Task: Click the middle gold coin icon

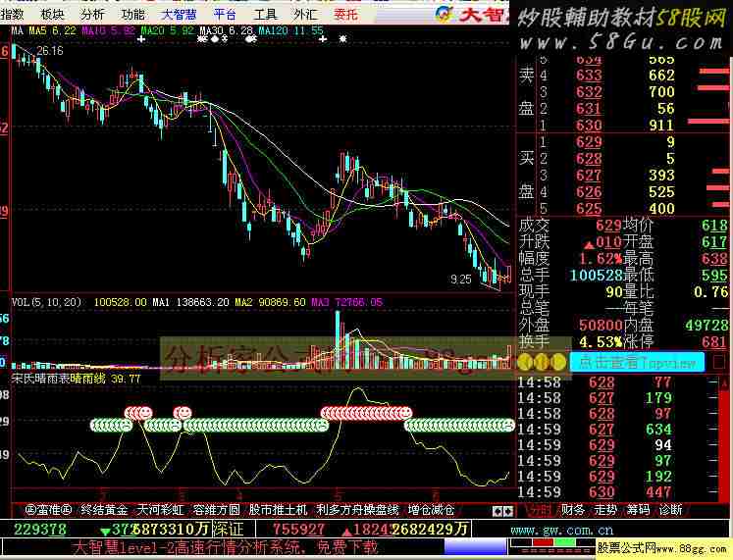Action: click(x=542, y=362)
